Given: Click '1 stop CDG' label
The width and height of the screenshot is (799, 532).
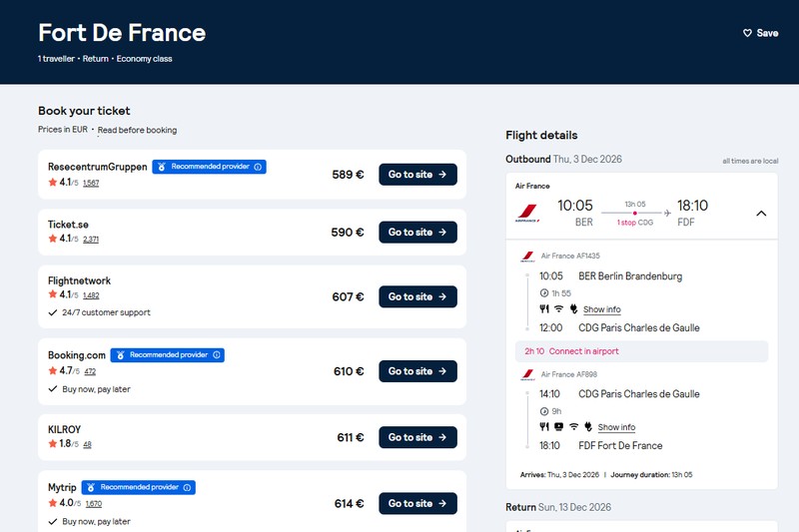Looking at the screenshot, I should pos(635,223).
